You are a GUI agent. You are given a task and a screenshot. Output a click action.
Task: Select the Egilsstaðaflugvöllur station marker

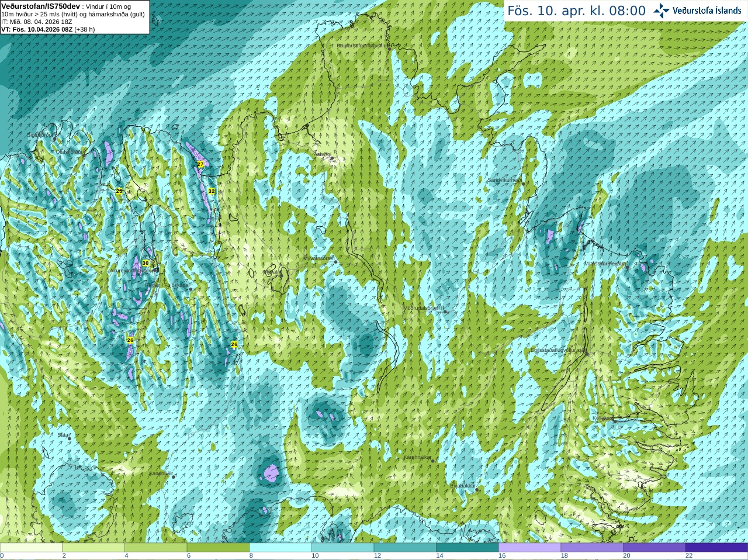587,354
